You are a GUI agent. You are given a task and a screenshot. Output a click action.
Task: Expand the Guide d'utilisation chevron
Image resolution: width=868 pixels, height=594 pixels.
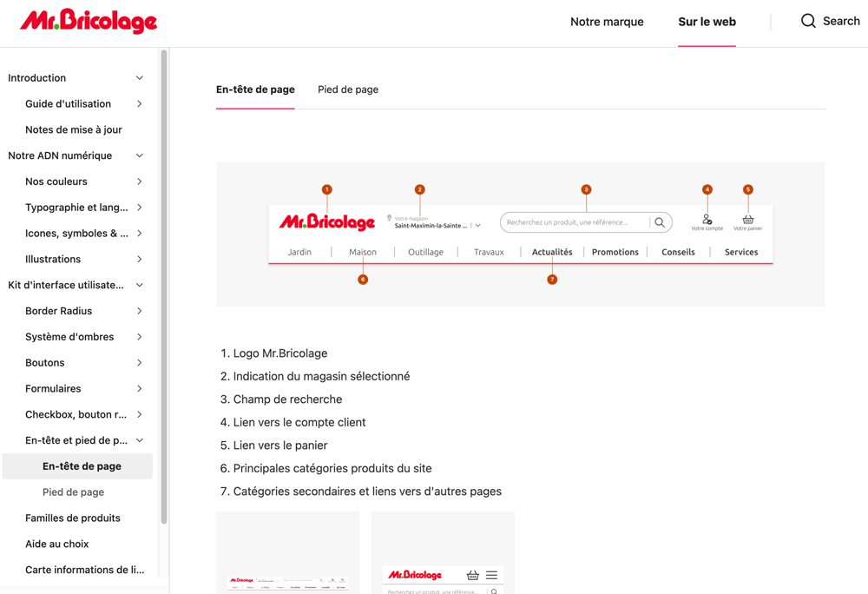[x=140, y=103]
